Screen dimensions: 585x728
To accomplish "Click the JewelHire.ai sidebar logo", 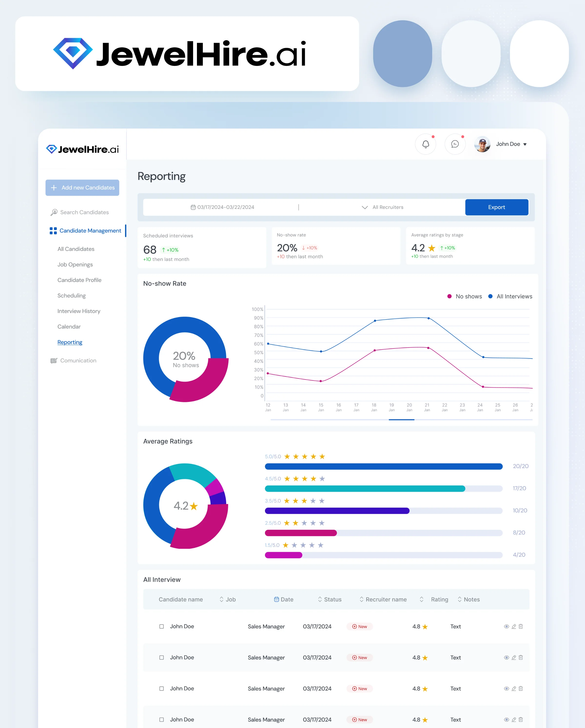I will (x=82, y=149).
